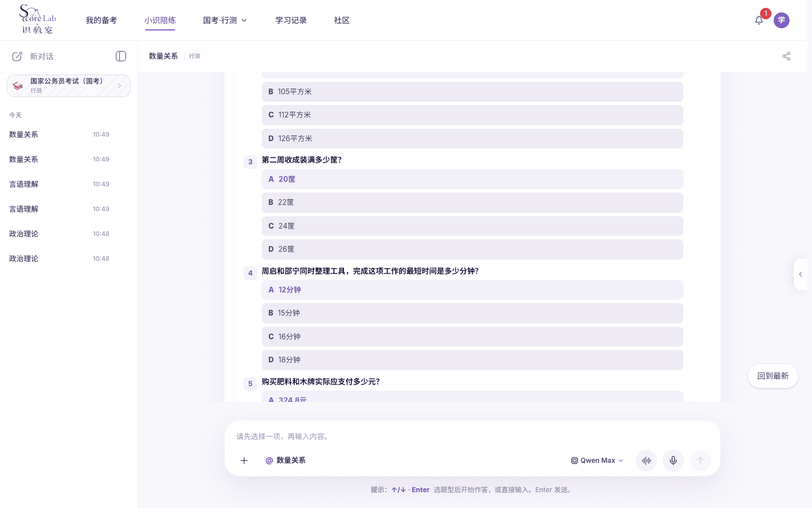Click the ScoreLab 识验室 logo
This screenshot has height=508, width=812.
(x=38, y=20)
